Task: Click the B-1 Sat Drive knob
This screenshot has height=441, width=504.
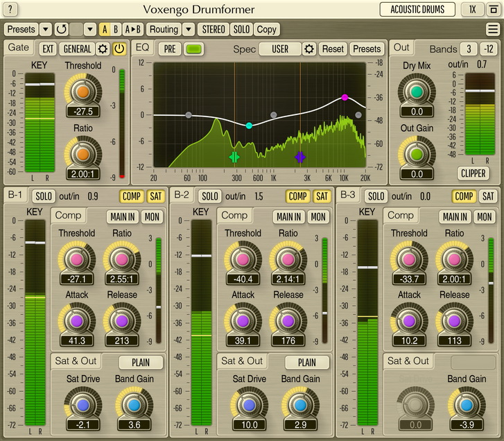Action: click(x=83, y=405)
